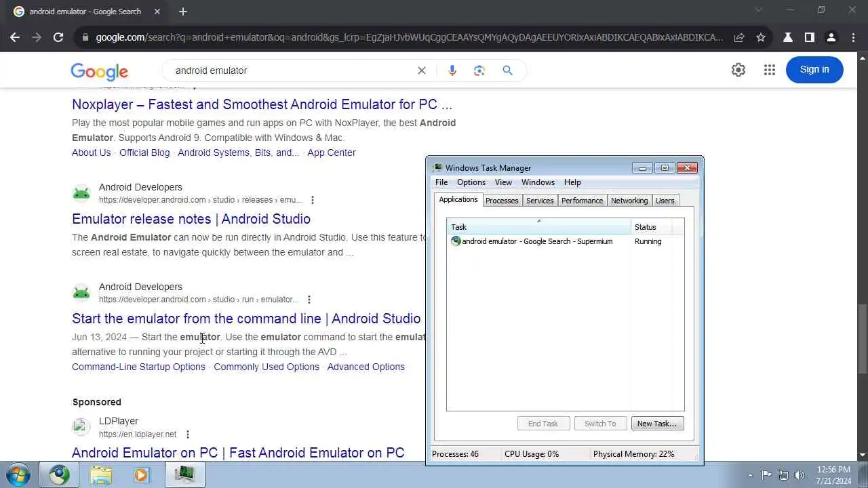Sort tasks by the Task column header
The width and height of the screenshot is (868, 488).
click(x=539, y=227)
